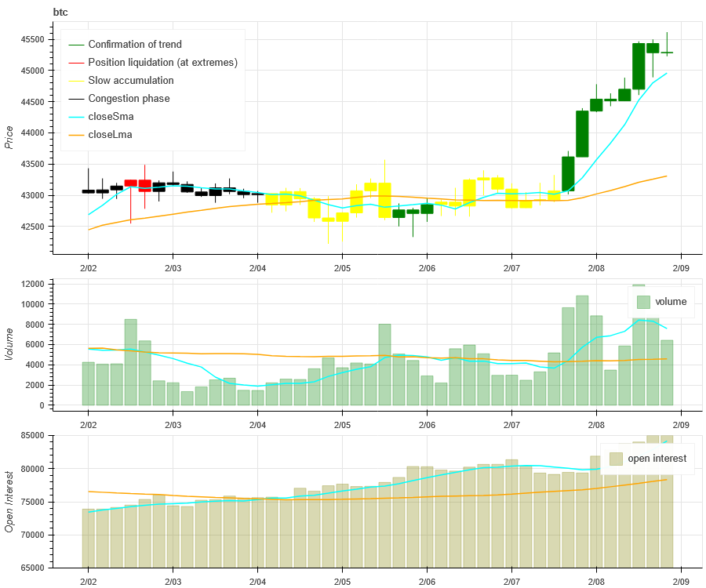Click the first open interest bar at 2/02
This screenshot has width=706, height=588.
pyautogui.click(x=88, y=538)
